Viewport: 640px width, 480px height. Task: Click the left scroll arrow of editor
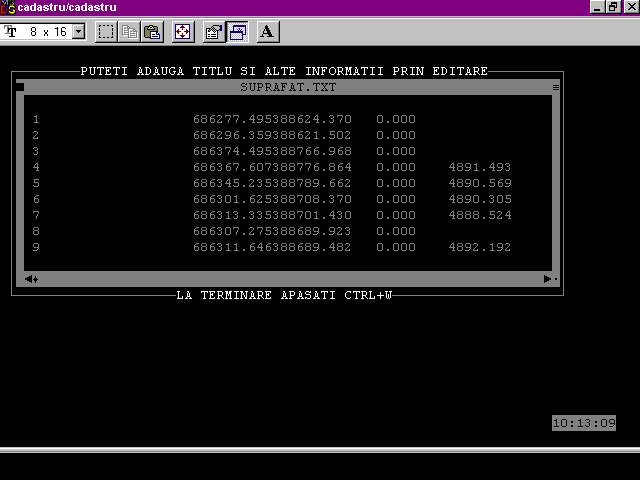pos(31,279)
